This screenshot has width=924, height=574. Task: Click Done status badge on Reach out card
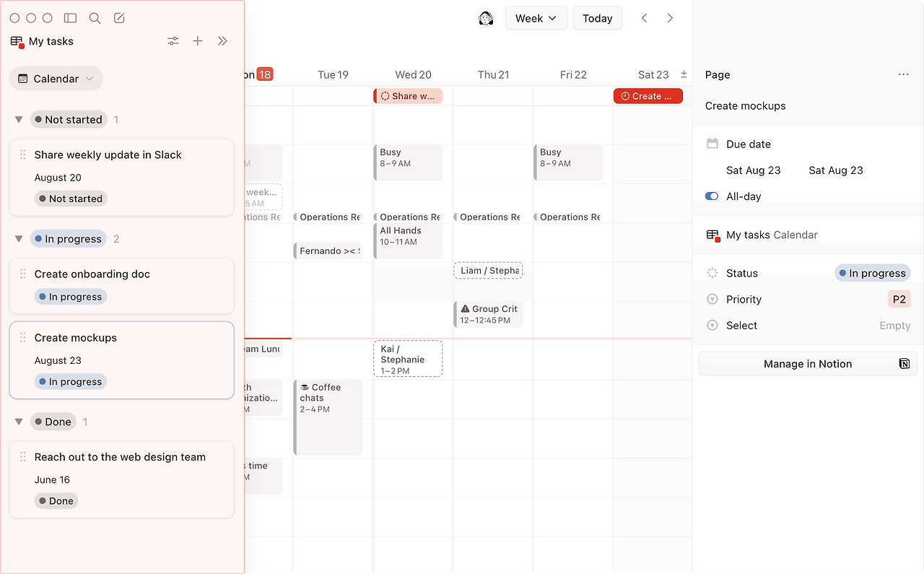pyautogui.click(x=56, y=501)
